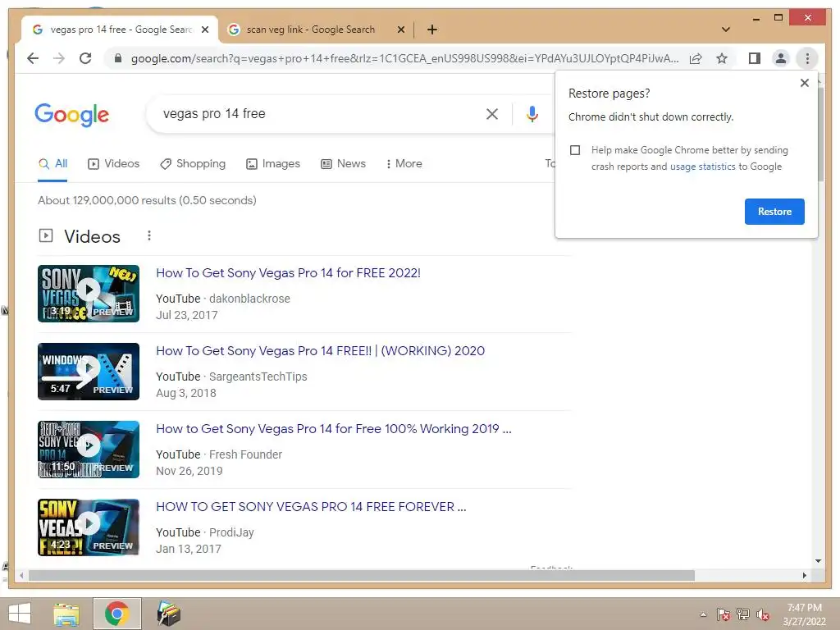
Task: Bookmark this page with star icon
Action: (x=722, y=58)
